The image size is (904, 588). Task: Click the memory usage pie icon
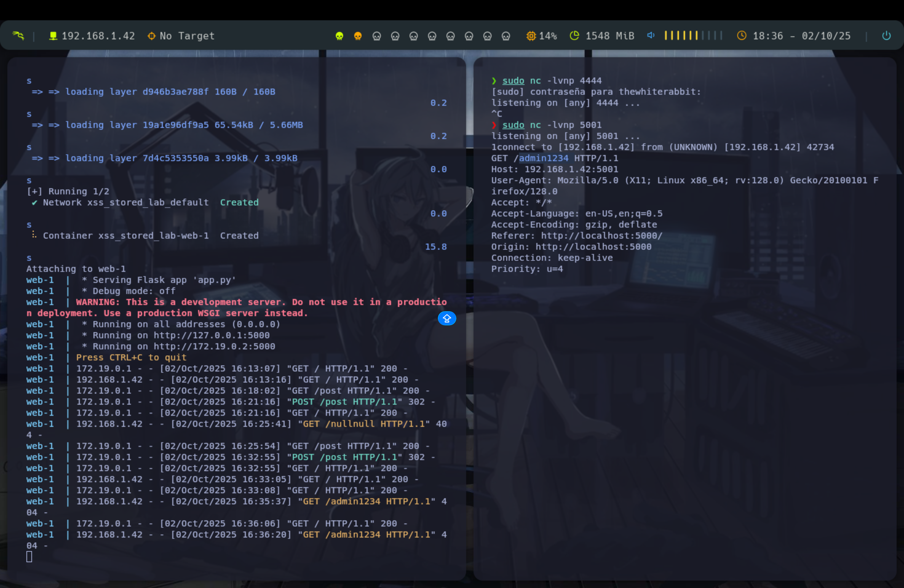click(574, 36)
